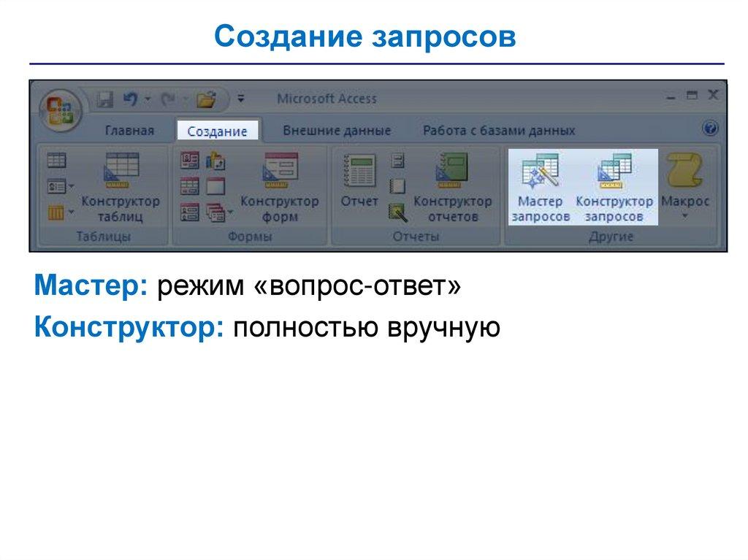The image size is (748, 560).
Task: Click the Open folder icon in toolbar
Action: click(207, 99)
